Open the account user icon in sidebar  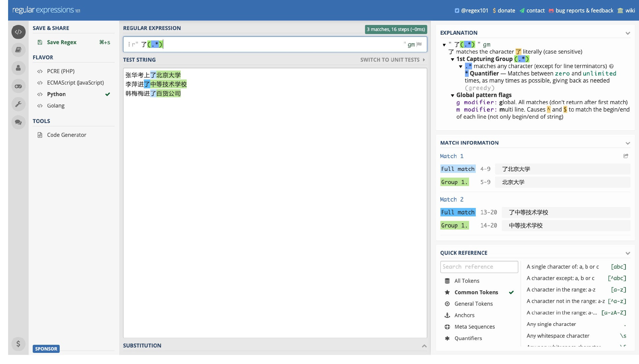(18, 68)
